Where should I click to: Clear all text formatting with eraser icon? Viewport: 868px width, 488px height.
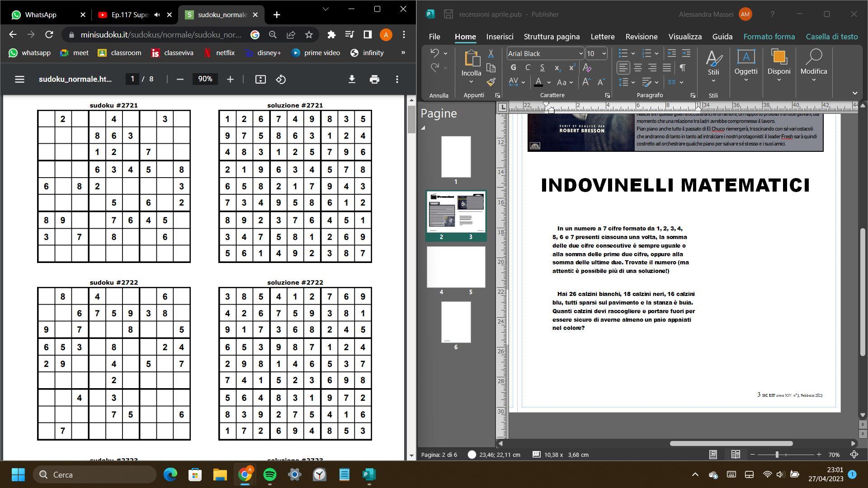[x=587, y=68]
